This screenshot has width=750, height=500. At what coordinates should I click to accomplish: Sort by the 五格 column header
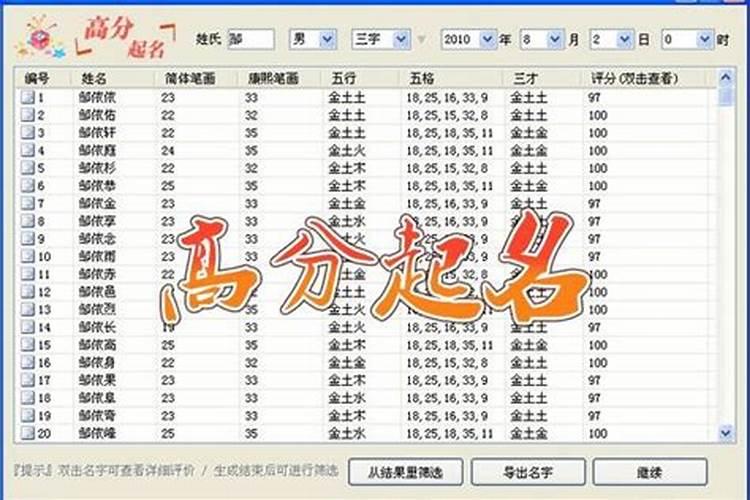[452, 78]
